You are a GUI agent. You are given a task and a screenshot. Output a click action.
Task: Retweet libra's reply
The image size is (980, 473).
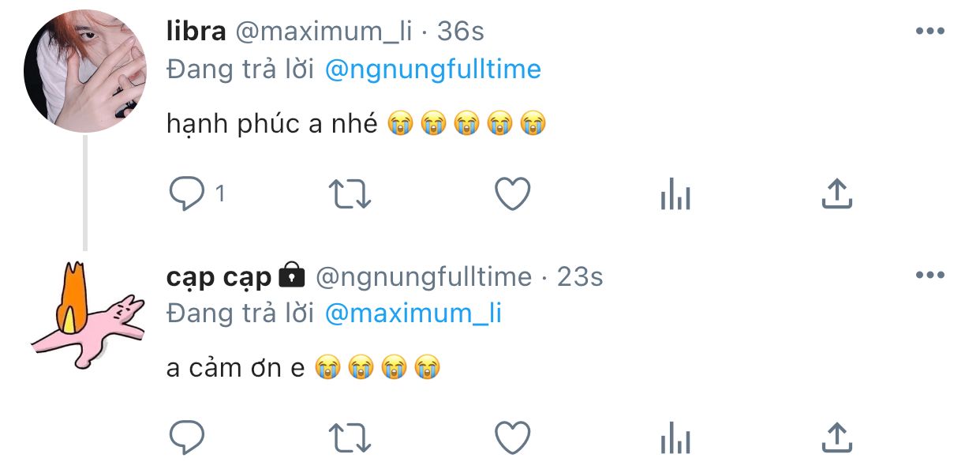(350, 194)
